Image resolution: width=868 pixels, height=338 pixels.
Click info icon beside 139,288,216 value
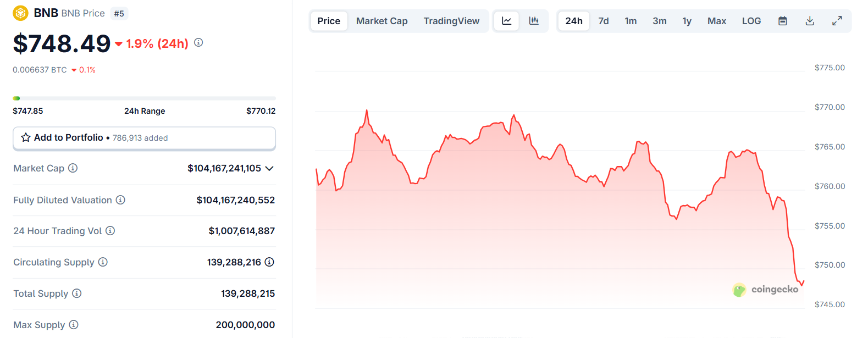pyautogui.click(x=269, y=262)
